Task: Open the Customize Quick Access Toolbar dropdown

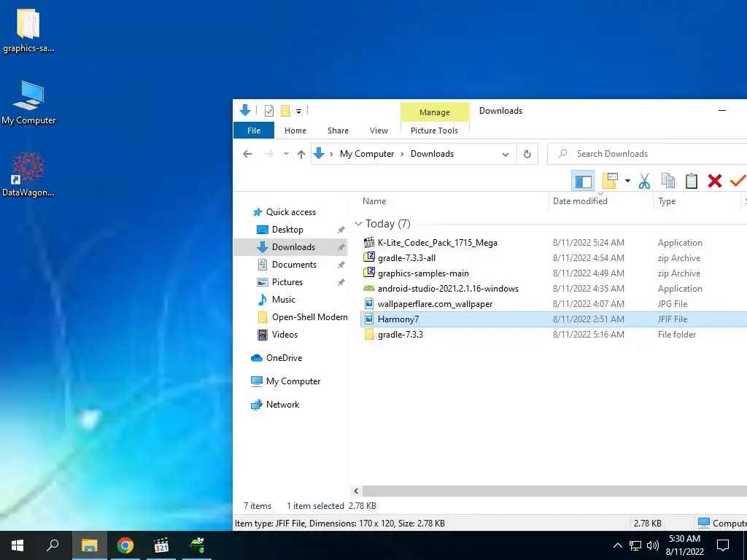Action: coord(298,112)
